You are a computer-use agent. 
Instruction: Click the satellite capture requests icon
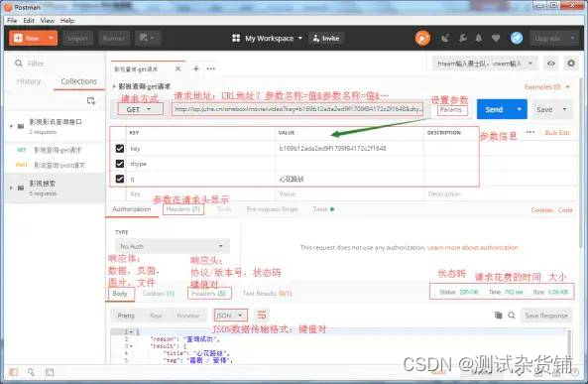click(445, 38)
